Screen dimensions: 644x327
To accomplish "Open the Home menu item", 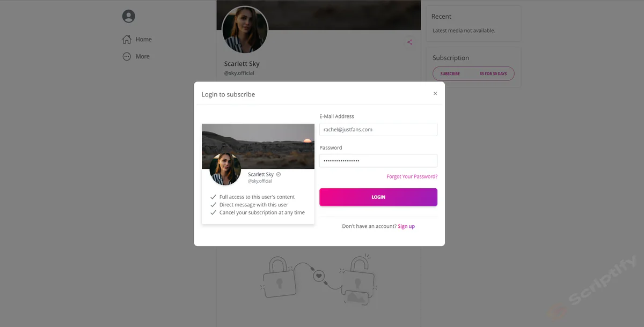I will coord(143,39).
